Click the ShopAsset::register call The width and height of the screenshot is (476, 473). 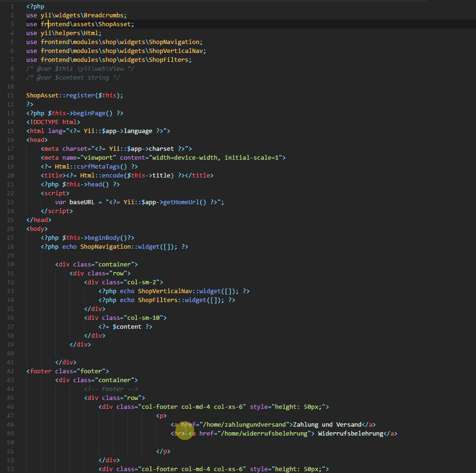[74, 95]
